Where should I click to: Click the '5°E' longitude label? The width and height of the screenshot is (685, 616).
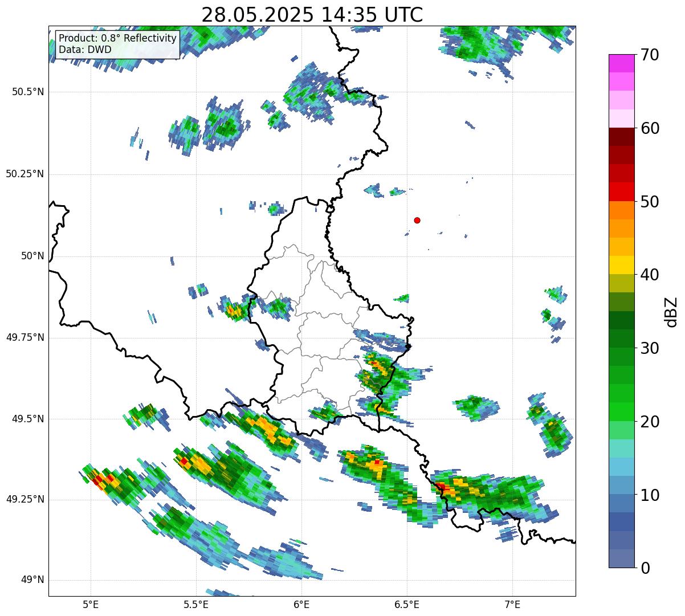(91, 604)
